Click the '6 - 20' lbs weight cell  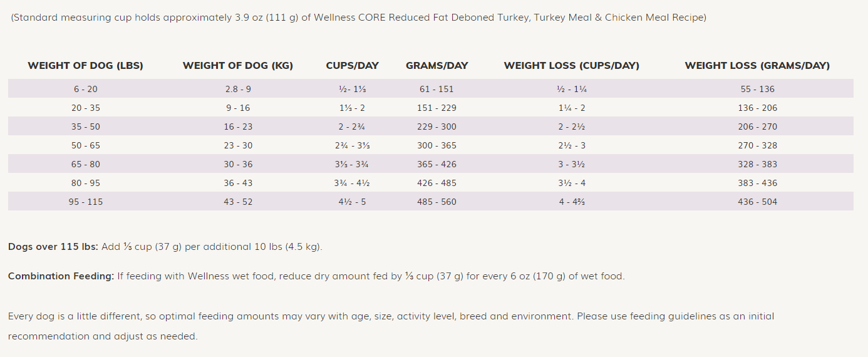point(86,89)
